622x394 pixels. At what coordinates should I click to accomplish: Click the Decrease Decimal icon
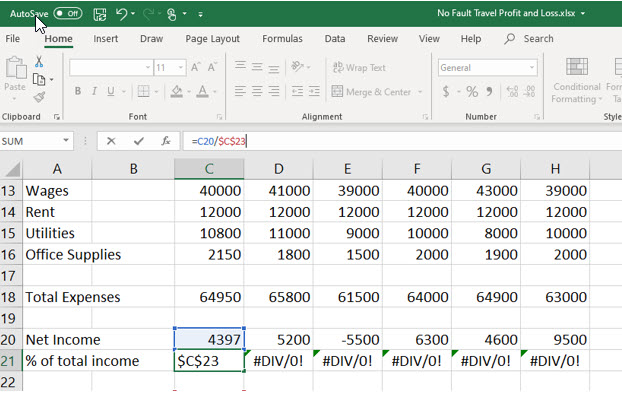(x=529, y=92)
